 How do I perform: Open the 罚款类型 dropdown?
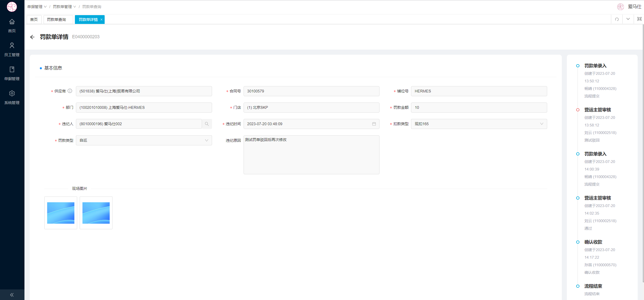144,140
